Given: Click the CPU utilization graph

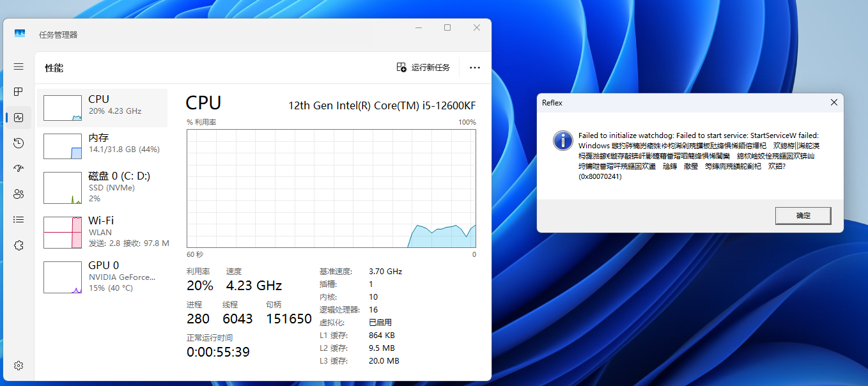Looking at the screenshot, I should tap(331, 188).
